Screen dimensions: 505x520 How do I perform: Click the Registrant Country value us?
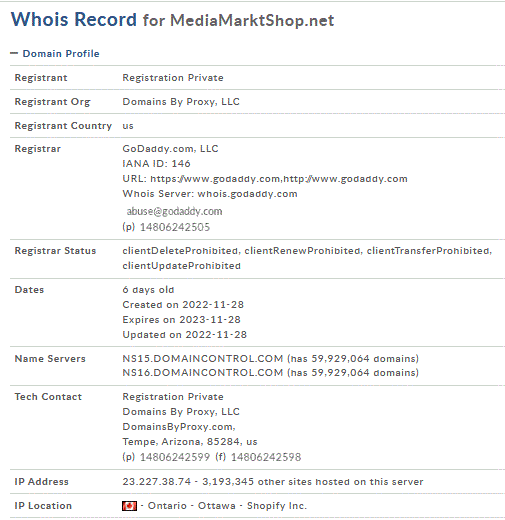click(x=128, y=126)
